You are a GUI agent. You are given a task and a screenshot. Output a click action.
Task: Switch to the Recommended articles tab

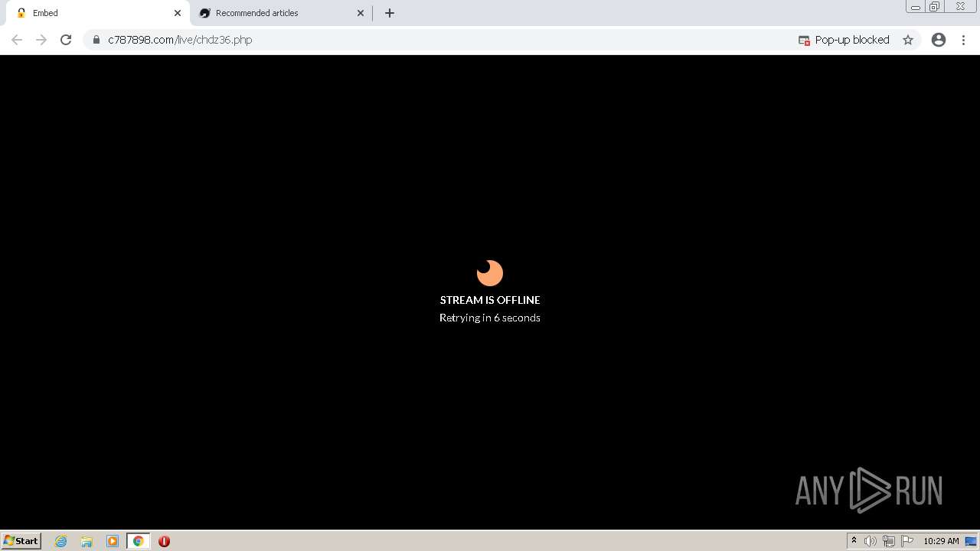(280, 13)
